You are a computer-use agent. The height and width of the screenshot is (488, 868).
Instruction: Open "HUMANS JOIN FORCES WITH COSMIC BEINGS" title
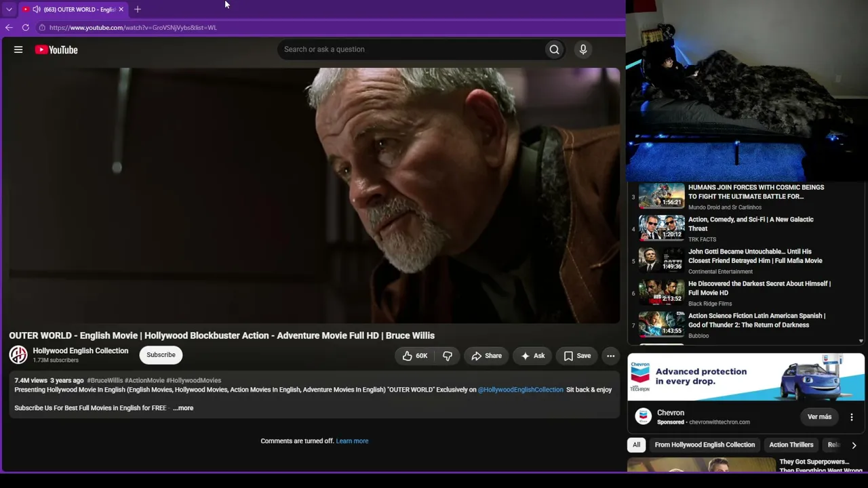pyautogui.click(x=756, y=192)
